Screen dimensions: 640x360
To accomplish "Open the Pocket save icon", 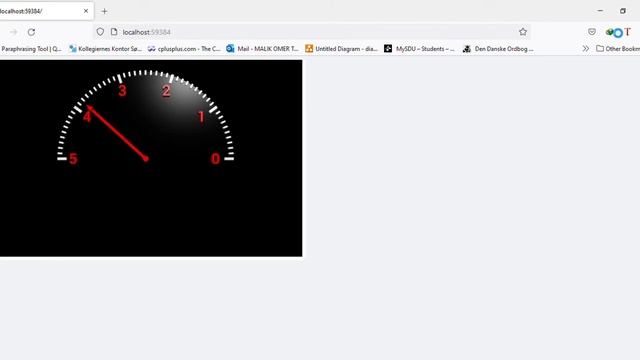I will click(x=592, y=32).
